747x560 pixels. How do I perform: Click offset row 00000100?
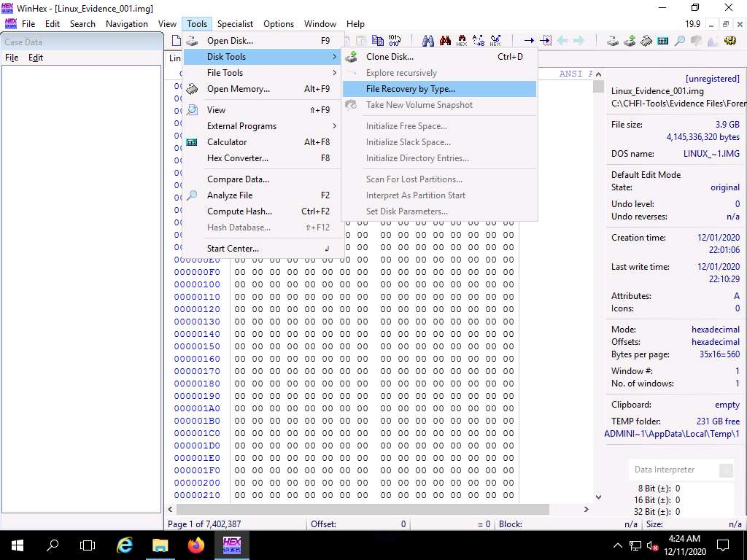click(x=197, y=284)
